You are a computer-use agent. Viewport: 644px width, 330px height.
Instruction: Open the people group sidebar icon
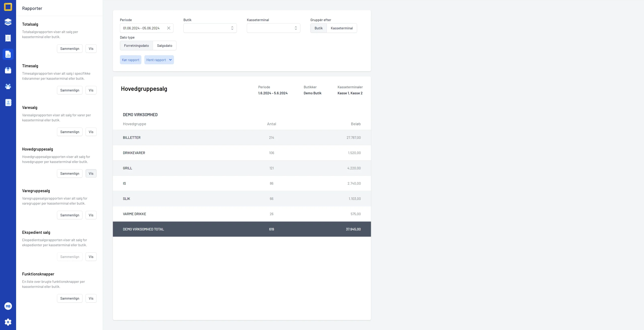click(8, 86)
